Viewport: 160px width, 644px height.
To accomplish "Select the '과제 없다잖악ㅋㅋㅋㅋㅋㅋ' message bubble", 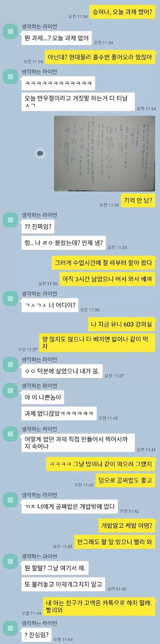I will click(x=59, y=413).
